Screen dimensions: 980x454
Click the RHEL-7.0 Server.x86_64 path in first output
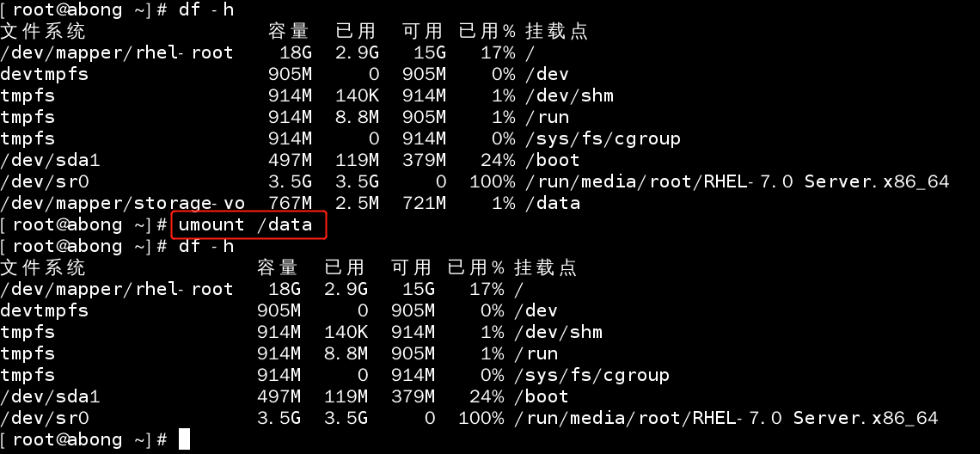pyautogui.click(x=737, y=182)
